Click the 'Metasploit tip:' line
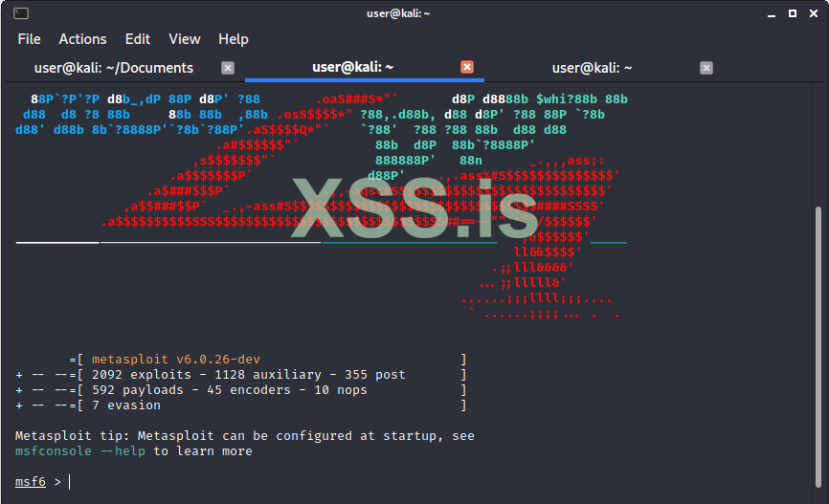 click(x=245, y=436)
